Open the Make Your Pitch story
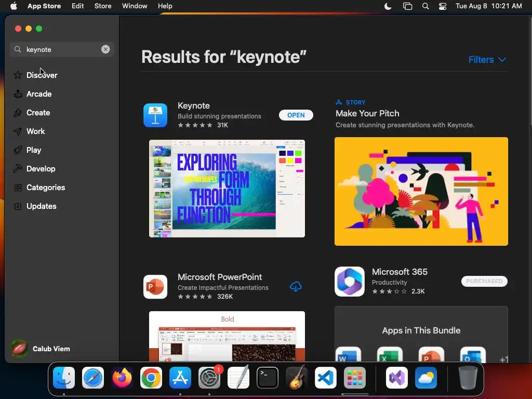This screenshot has width=532, height=399. click(x=367, y=113)
